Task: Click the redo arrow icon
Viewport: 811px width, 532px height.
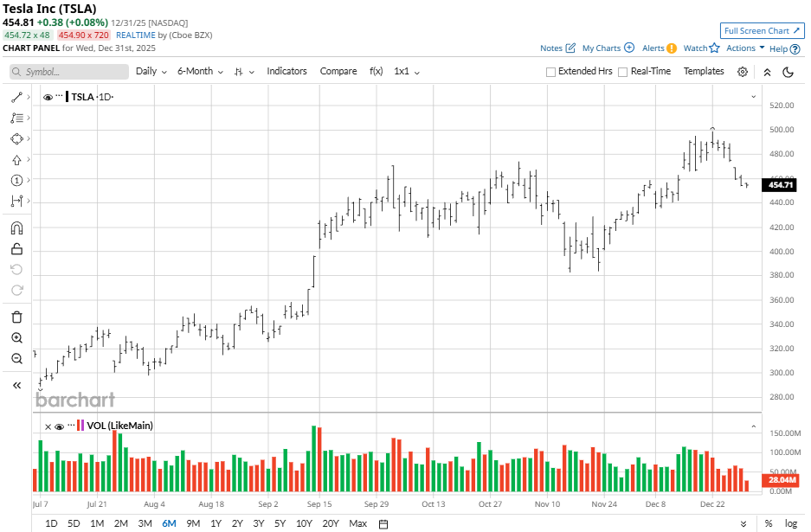Action: point(16,290)
